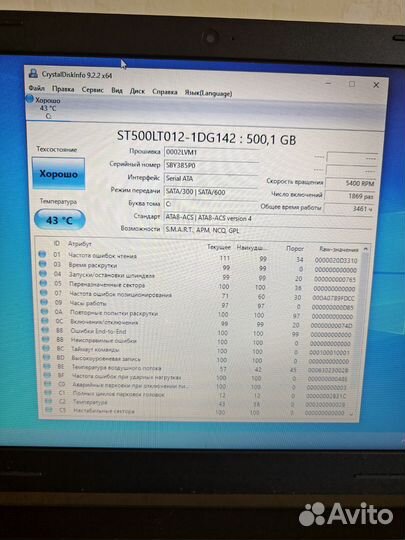Click the Прошивка field 0002LVM1
The width and height of the screenshot is (405, 540).
(x=211, y=153)
